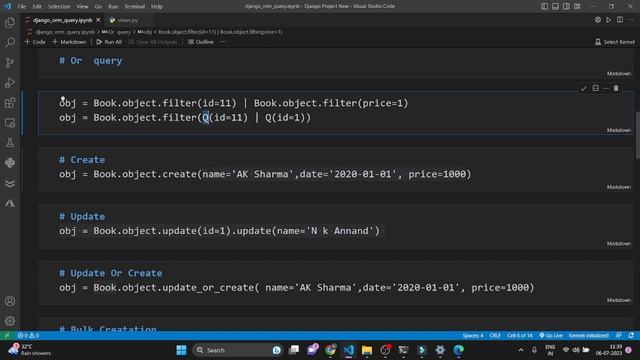Viewport: 640px width, 360px height.
Task: Stop editing cell with checkmark icon
Action: [x=584, y=88]
